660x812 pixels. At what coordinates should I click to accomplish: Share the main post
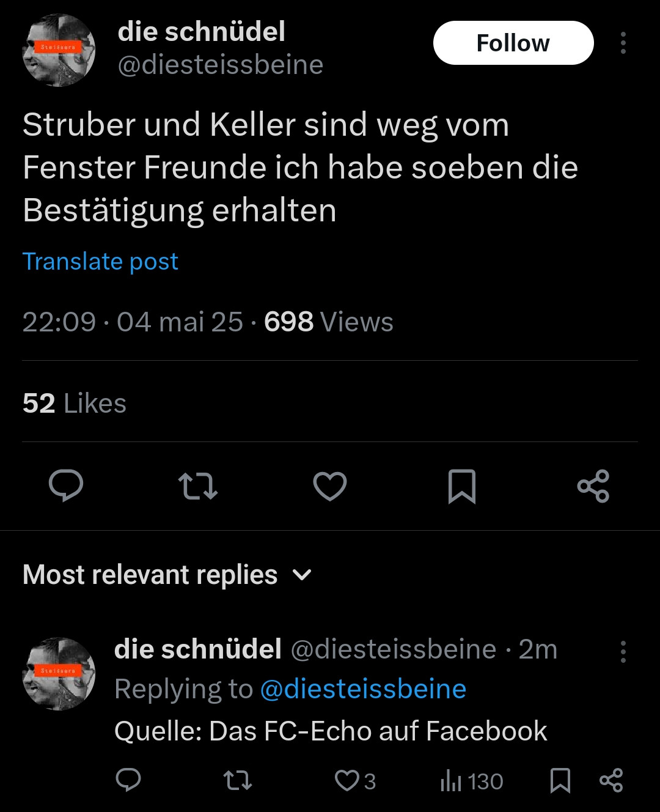593,486
